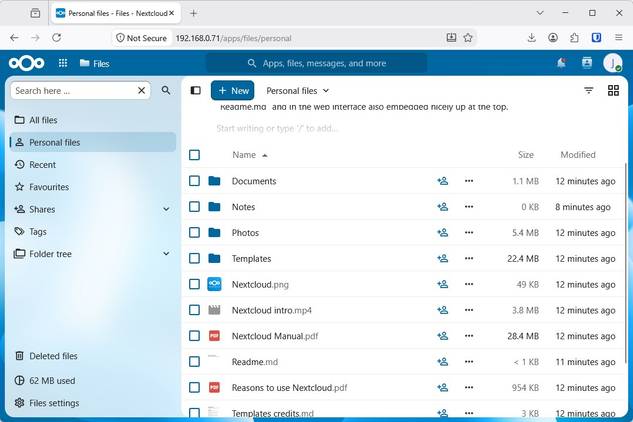This screenshot has width=633, height=422.
Task: Bookmark page with browser star icon
Action: (468, 38)
